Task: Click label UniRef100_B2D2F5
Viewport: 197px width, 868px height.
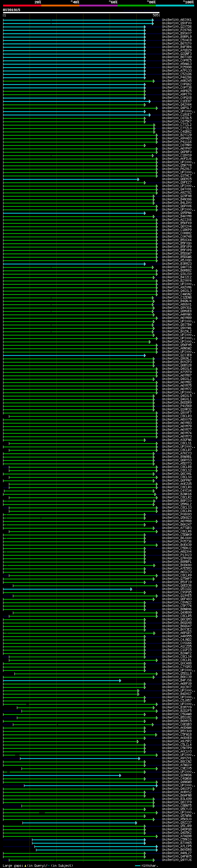Action: click(x=176, y=711)
